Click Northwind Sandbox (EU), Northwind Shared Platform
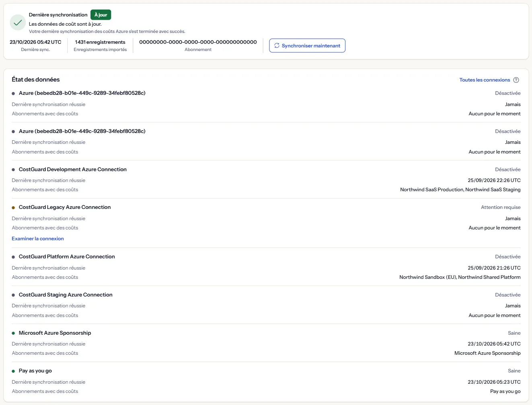532x405 pixels. coord(460,277)
